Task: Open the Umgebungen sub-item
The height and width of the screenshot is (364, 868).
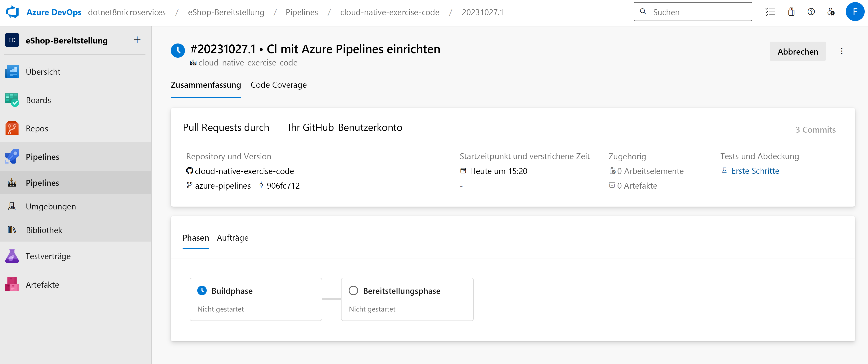Action: click(51, 206)
